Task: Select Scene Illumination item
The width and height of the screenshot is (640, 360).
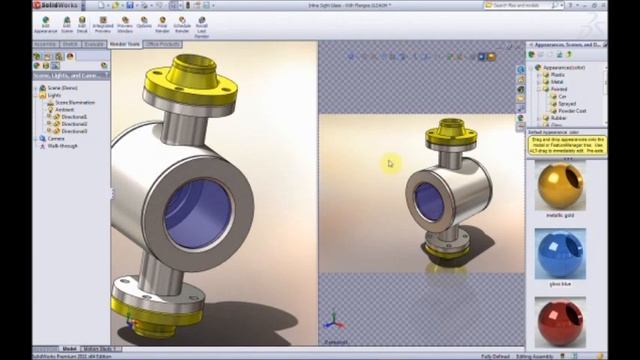Action: coord(75,102)
